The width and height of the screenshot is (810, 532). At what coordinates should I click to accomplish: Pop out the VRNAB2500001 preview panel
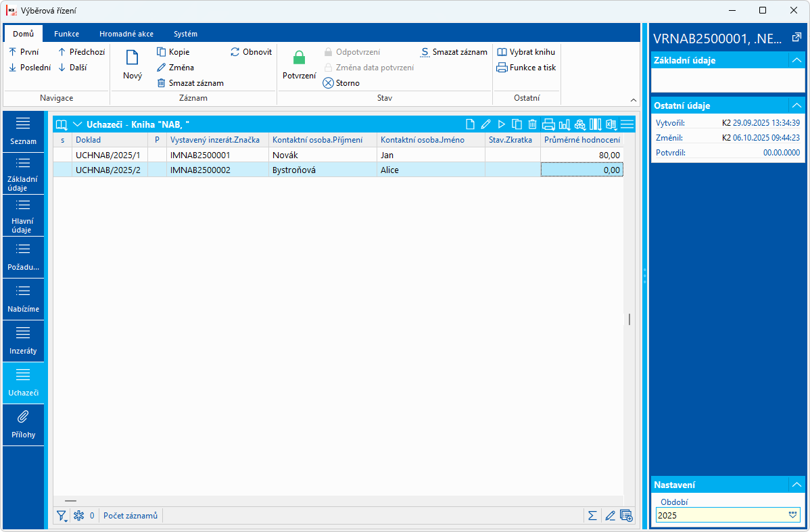coord(796,37)
